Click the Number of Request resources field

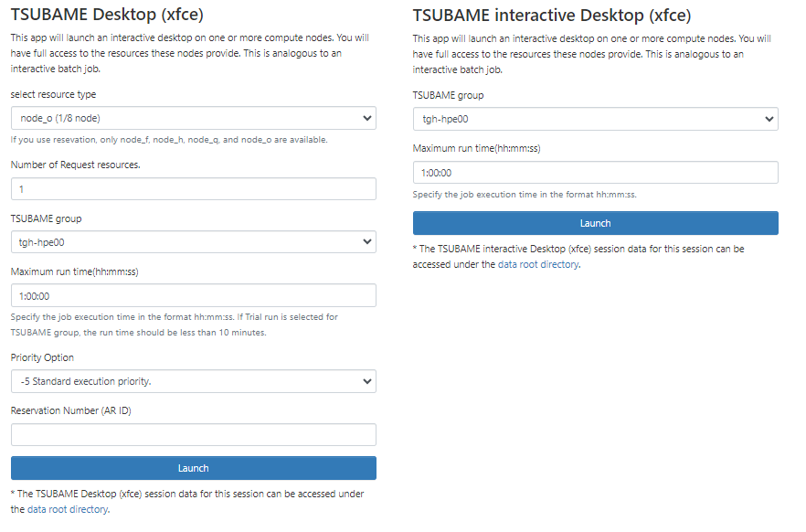(x=193, y=188)
